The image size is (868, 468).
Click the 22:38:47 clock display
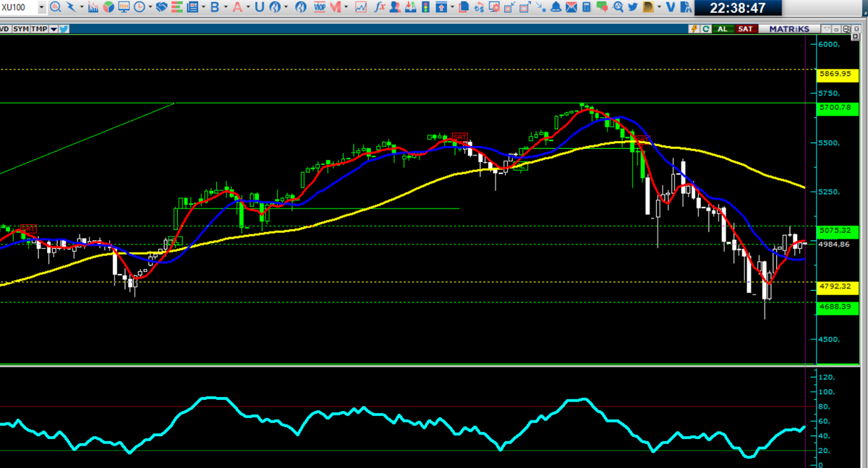(738, 8)
